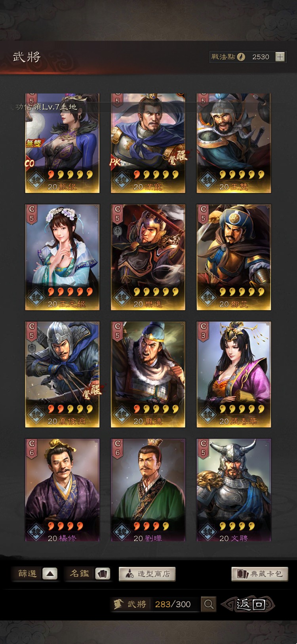Tap the plus icon beside 戰法點
The image size is (297, 644).
280,57
